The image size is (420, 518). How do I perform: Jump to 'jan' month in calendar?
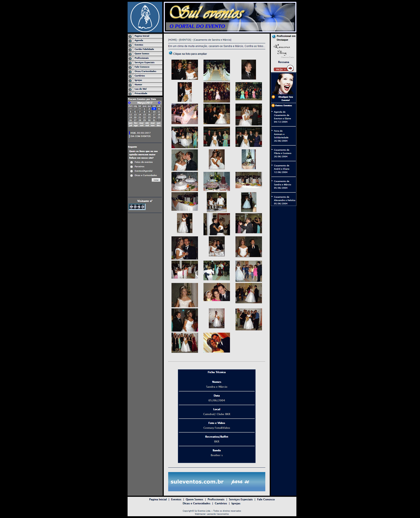pyautogui.click(x=130, y=123)
